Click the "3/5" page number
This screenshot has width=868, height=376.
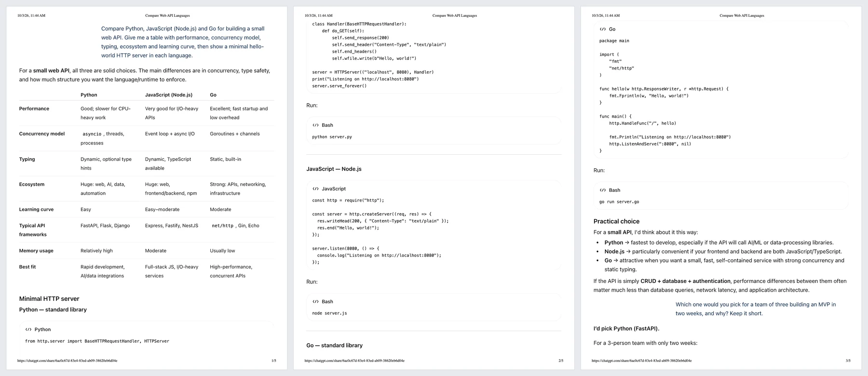coord(848,361)
